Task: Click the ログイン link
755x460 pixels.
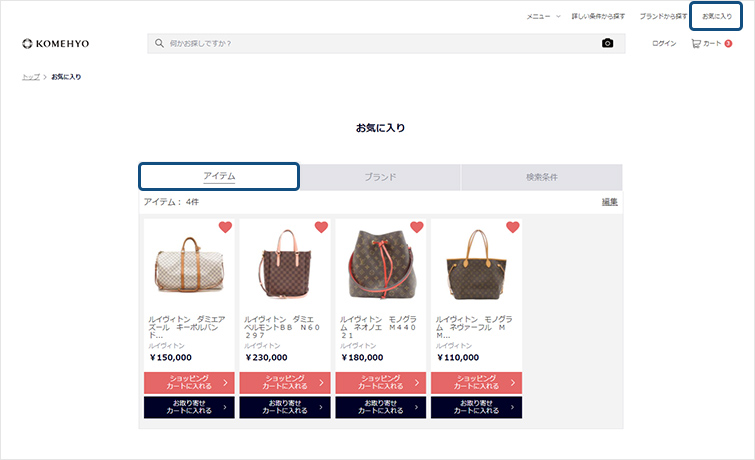Action: point(664,43)
